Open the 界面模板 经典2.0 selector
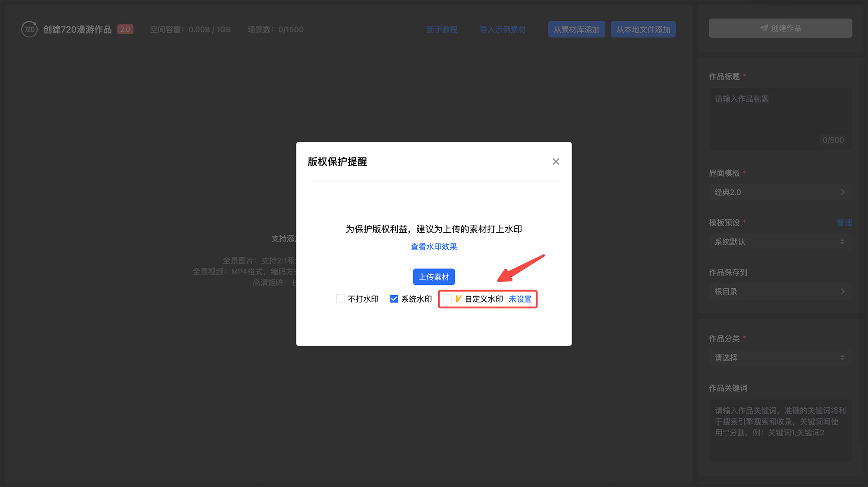868x487 pixels. 780,192
